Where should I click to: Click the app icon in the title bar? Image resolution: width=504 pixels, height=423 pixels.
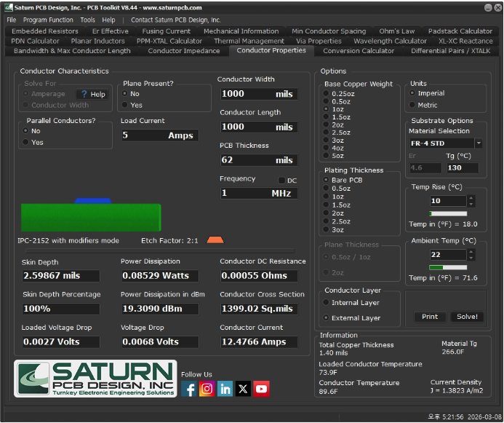point(8,8)
